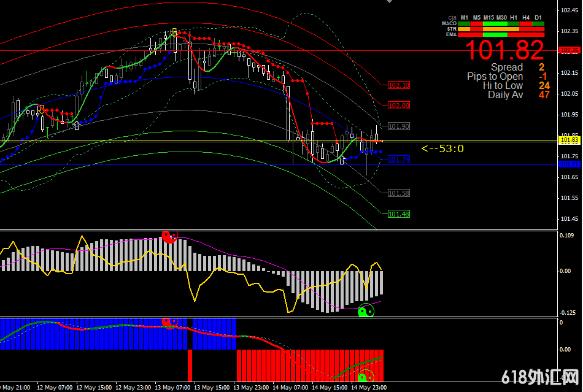Click the blue 101.74 level price tag
Screen dimensions: 583x392
click(398, 159)
